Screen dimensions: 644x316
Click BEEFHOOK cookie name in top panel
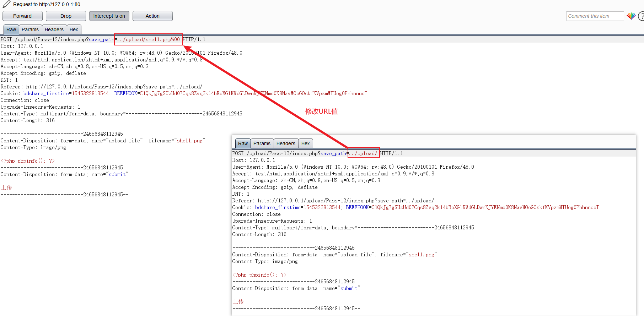(125, 93)
